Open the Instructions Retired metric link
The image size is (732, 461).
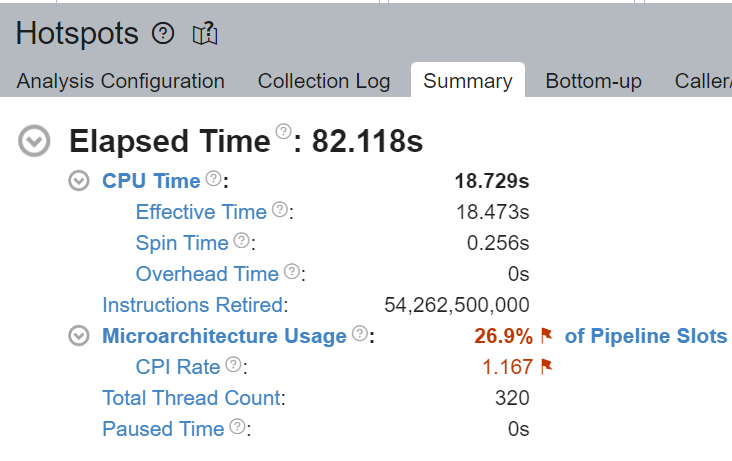pos(192,305)
